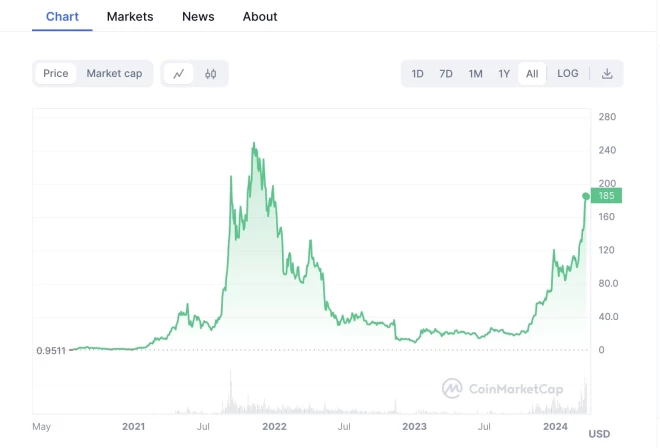Click the 2022 label on time axis

pyautogui.click(x=274, y=427)
